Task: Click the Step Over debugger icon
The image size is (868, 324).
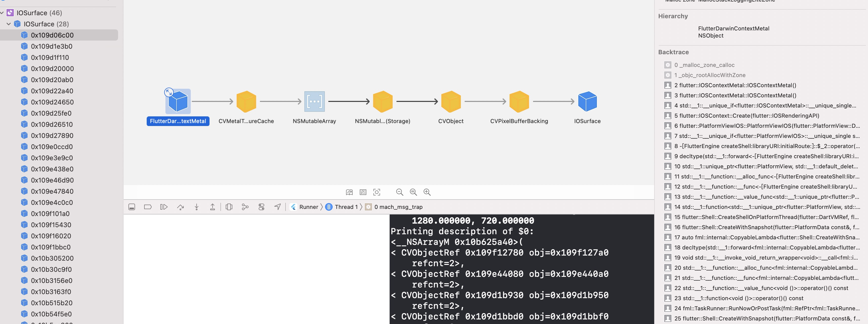Action: pos(181,207)
